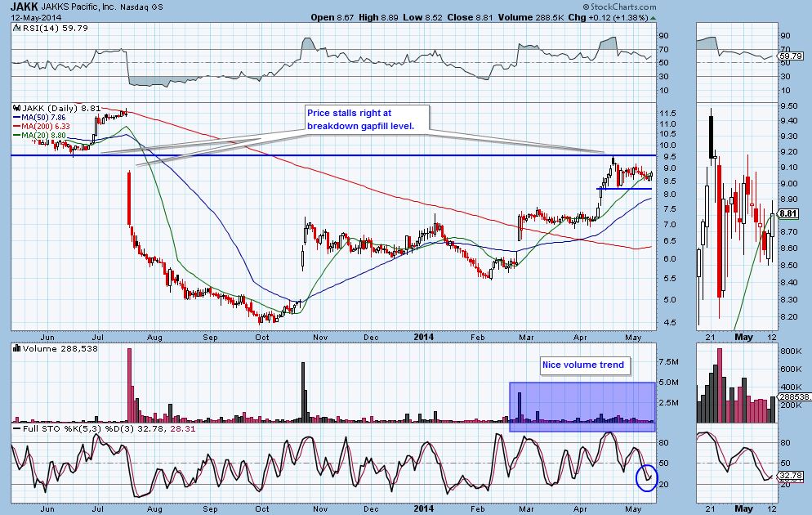Click the tallest red volume bar in July

129,386
